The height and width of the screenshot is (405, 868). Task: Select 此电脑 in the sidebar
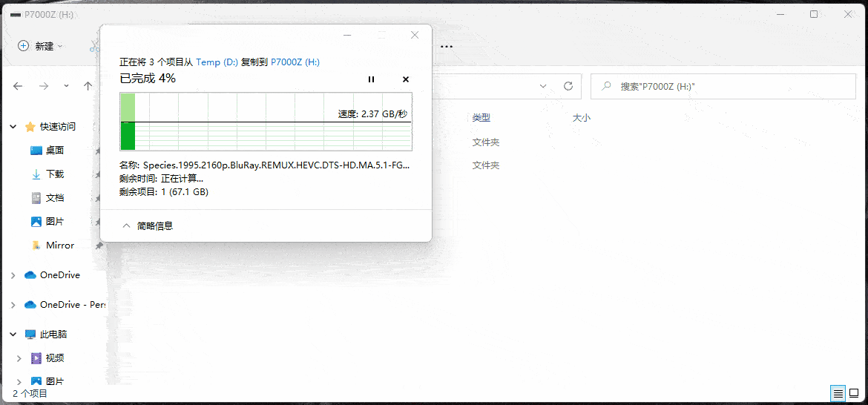(53, 335)
